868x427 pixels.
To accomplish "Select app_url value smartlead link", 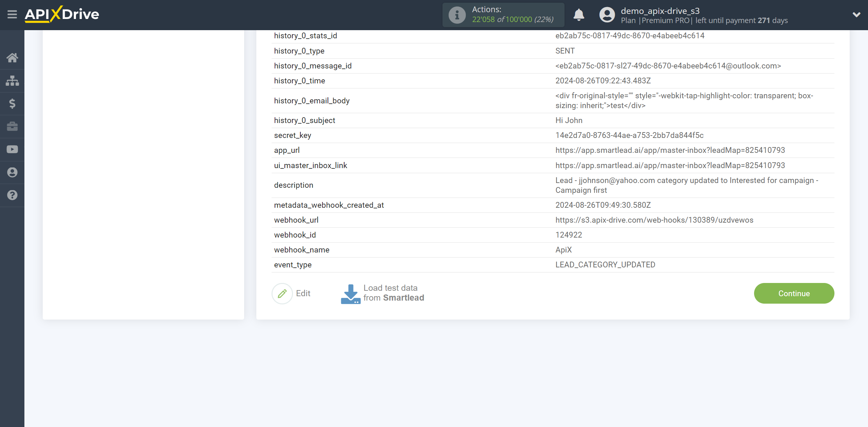I will pos(670,150).
